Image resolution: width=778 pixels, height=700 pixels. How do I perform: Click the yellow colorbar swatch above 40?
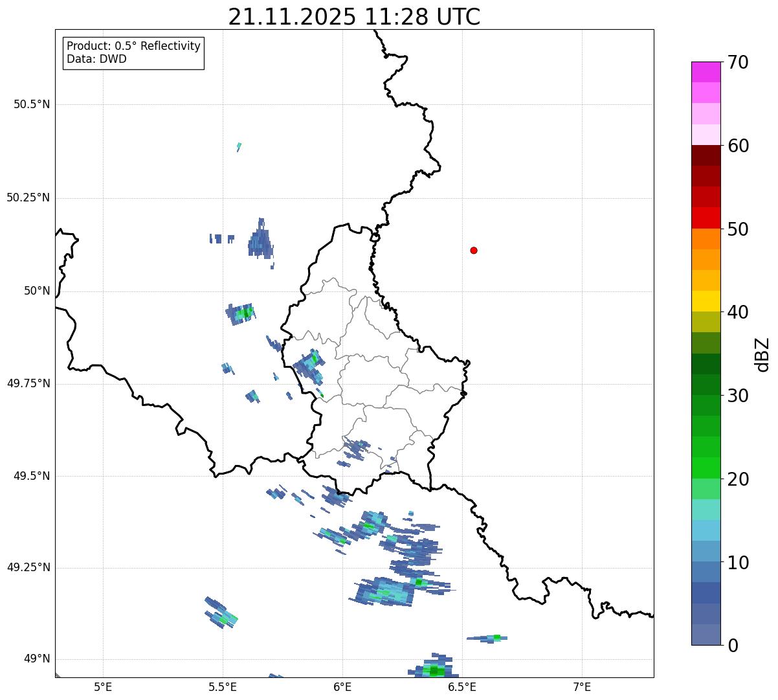tap(706, 301)
